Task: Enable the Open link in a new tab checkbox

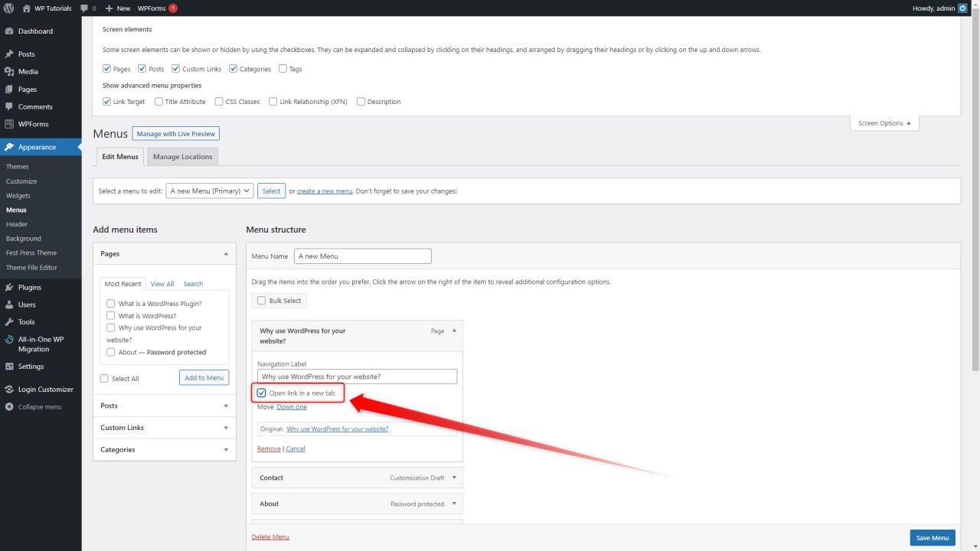Action: pos(262,393)
